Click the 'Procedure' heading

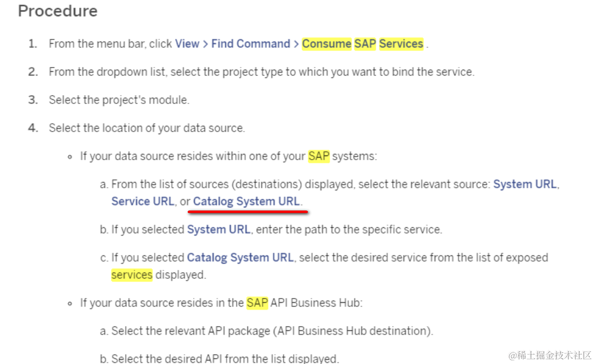pos(58,10)
